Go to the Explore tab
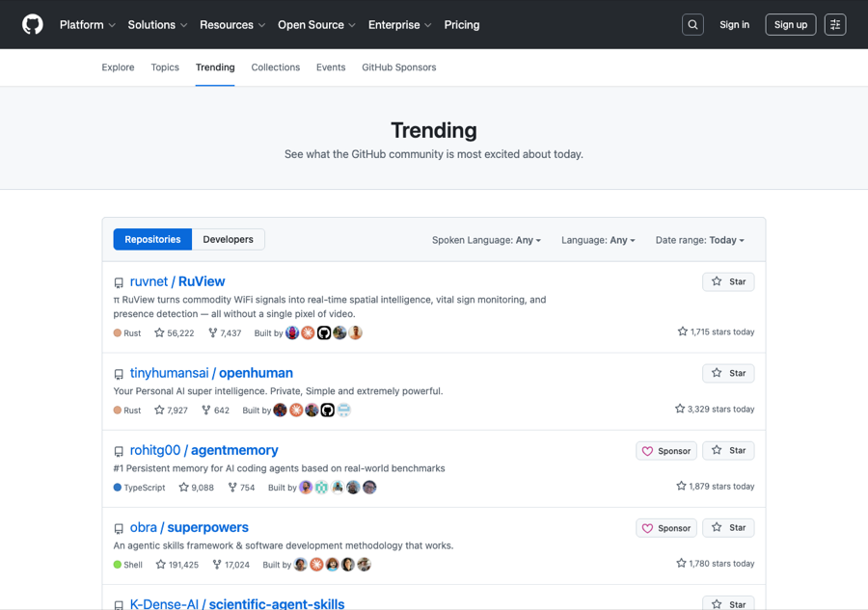Image resolution: width=868 pixels, height=610 pixels. (118, 67)
